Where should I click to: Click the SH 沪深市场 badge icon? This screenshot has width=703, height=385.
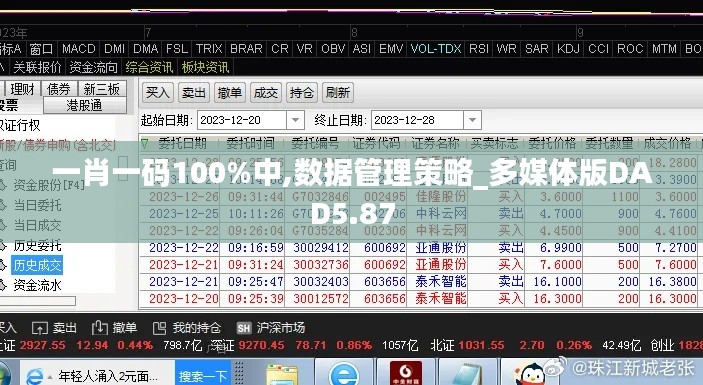[244, 329]
